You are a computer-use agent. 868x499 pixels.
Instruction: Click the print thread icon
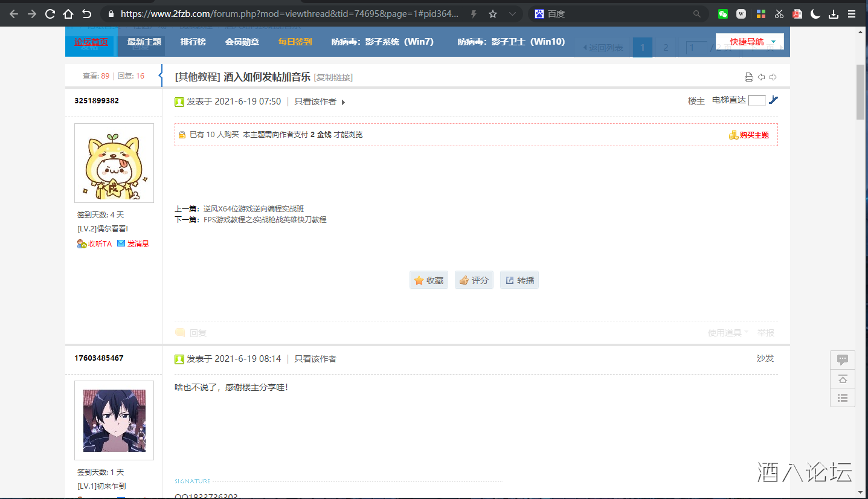[x=749, y=77]
